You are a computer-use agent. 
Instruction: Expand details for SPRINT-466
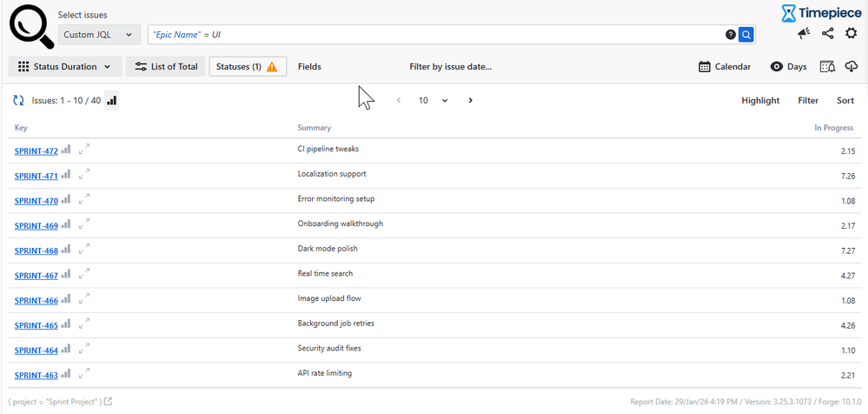click(84, 298)
